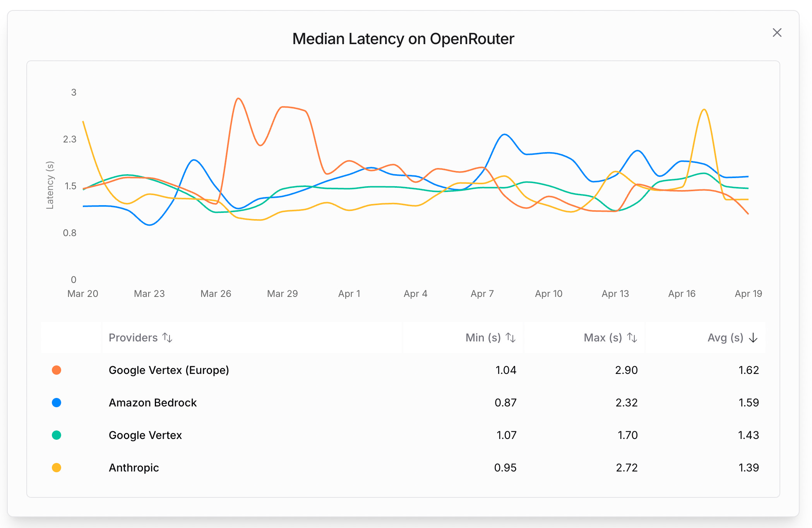
Task: Sort table by Providers column
Action: (167, 338)
